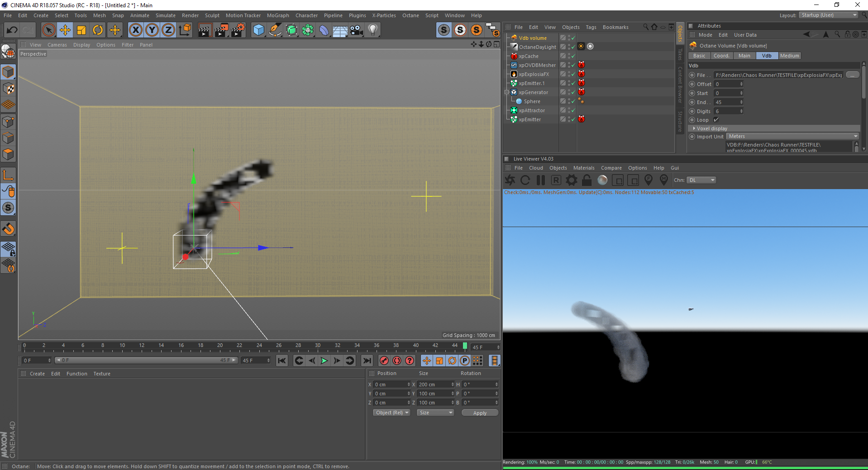
Task: Collapse the xpGenerator tree node
Action: (507, 92)
